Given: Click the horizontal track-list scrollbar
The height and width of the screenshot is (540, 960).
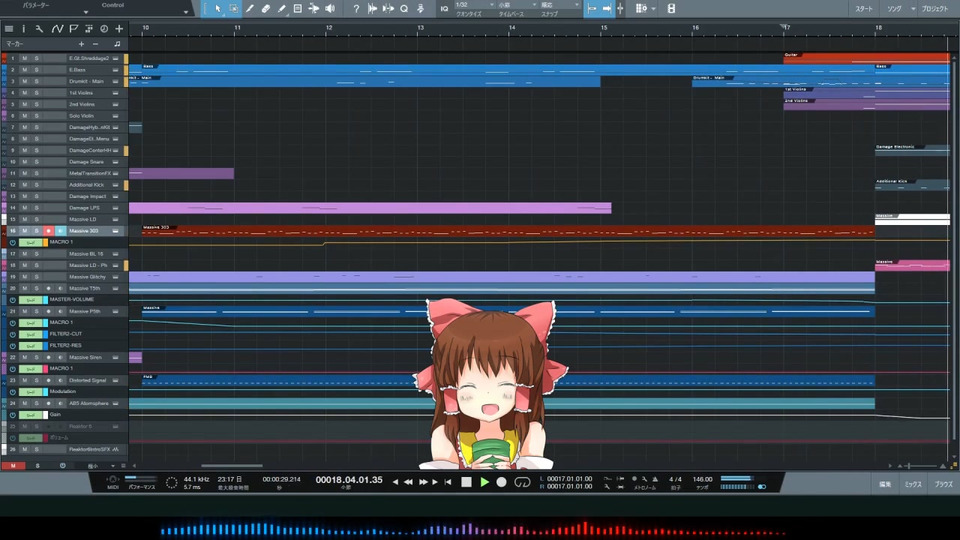Looking at the screenshot, I should (x=231, y=466).
